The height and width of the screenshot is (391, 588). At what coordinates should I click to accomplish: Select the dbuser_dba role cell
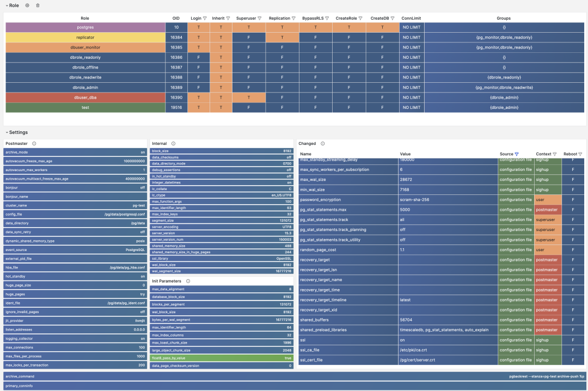point(85,97)
